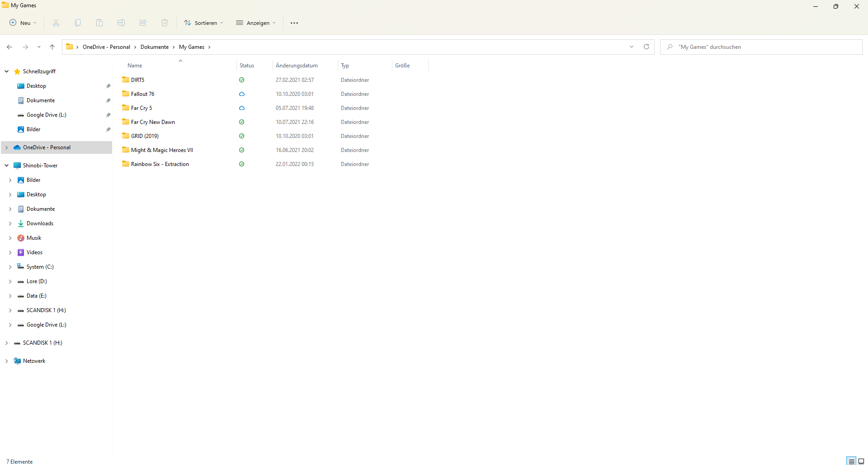Expand the Musik tree node

coord(10,238)
